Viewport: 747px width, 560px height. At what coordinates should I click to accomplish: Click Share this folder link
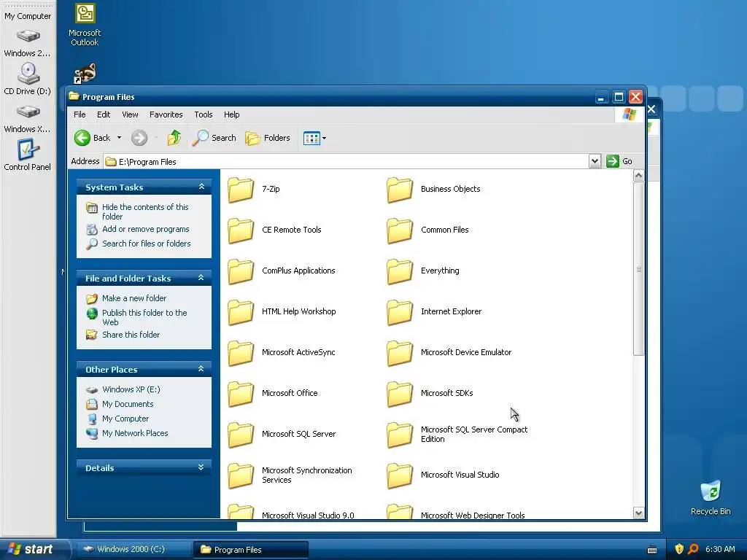(131, 335)
